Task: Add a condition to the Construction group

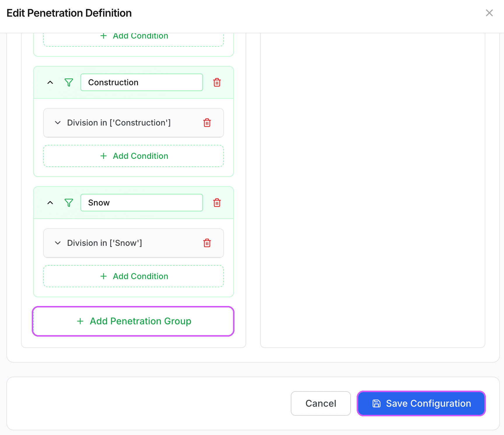Action: click(x=133, y=156)
